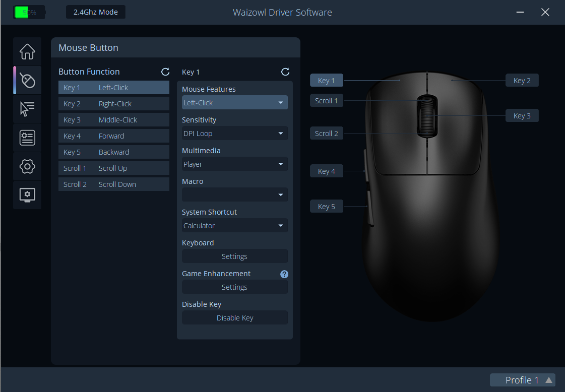This screenshot has width=565, height=392.
Task: Reset Key 1 settings with refresh icon
Action: (x=285, y=72)
